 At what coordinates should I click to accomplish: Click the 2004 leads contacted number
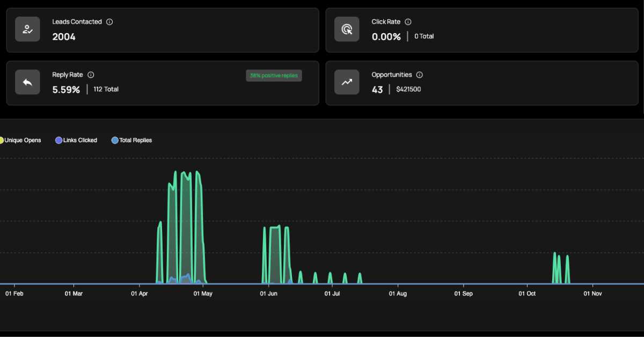[64, 37]
